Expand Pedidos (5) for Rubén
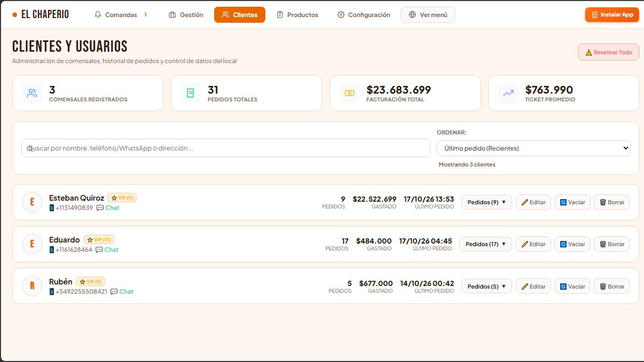The image size is (644, 362). 486,286
